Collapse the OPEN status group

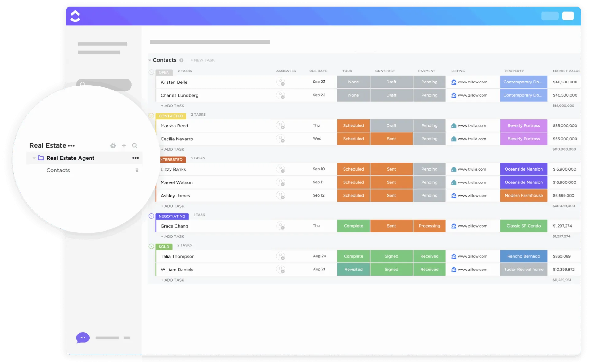click(151, 72)
